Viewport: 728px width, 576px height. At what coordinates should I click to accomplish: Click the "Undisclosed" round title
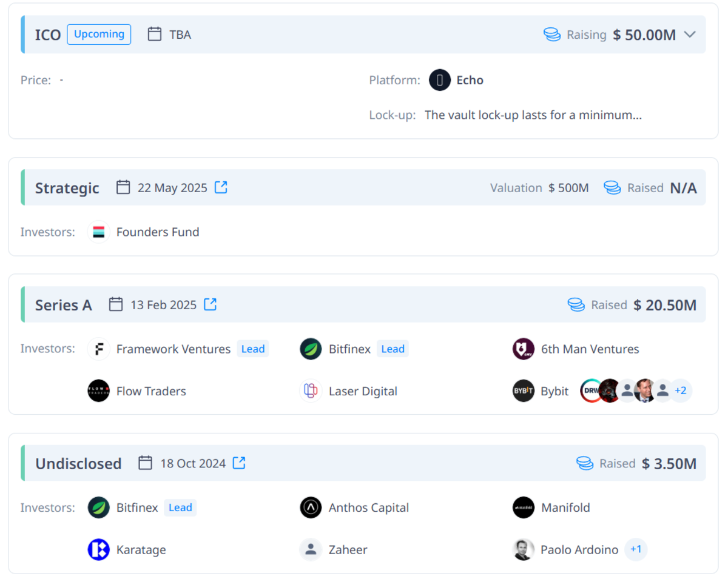click(78, 464)
